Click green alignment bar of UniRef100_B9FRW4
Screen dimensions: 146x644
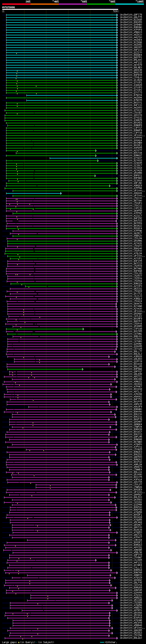[x=46, y=369]
